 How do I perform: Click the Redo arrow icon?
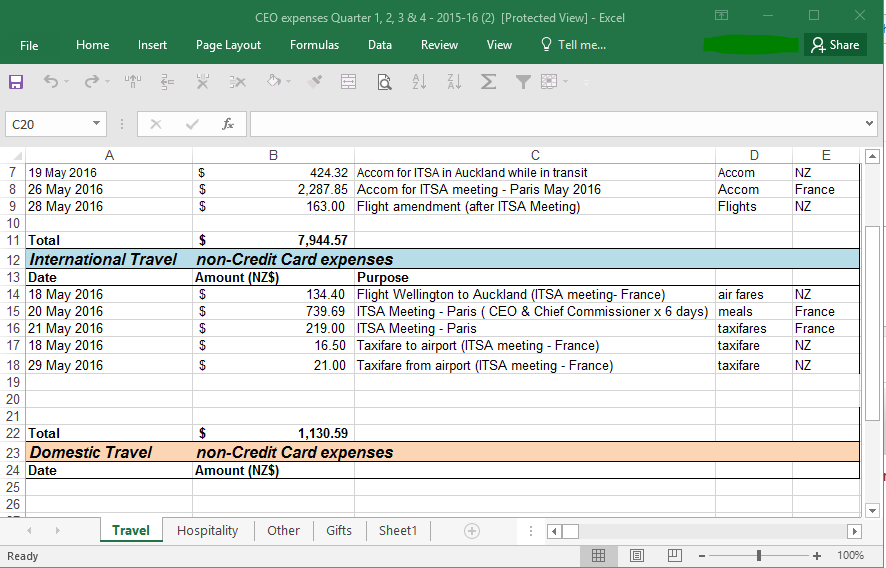pos(92,83)
